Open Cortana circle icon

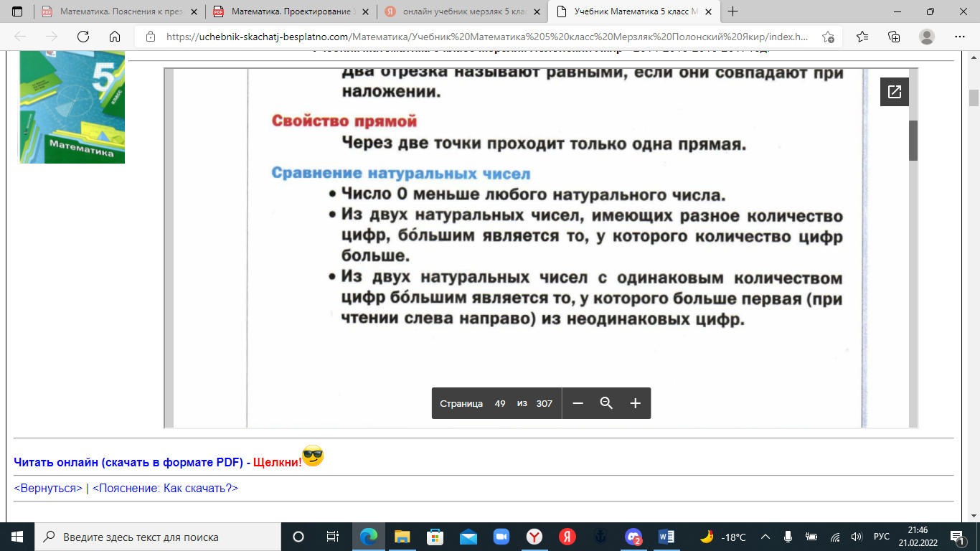[298, 537]
